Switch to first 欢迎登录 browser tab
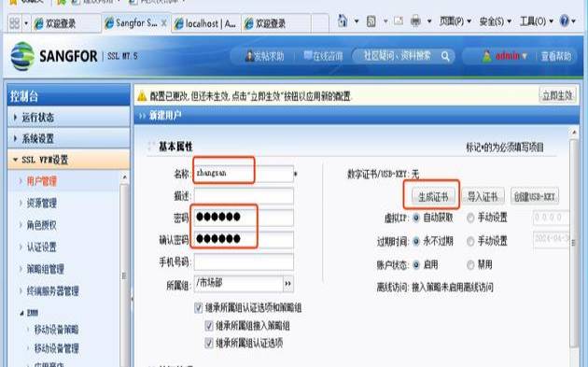Image resolution: width=588 pixels, height=367 pixels. (x=66, y=23)
